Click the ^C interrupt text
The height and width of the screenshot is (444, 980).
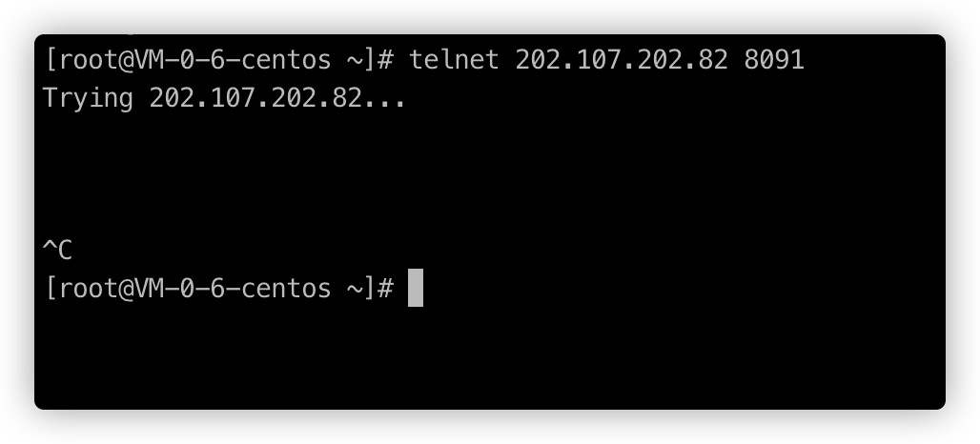[x=57, y=250]
